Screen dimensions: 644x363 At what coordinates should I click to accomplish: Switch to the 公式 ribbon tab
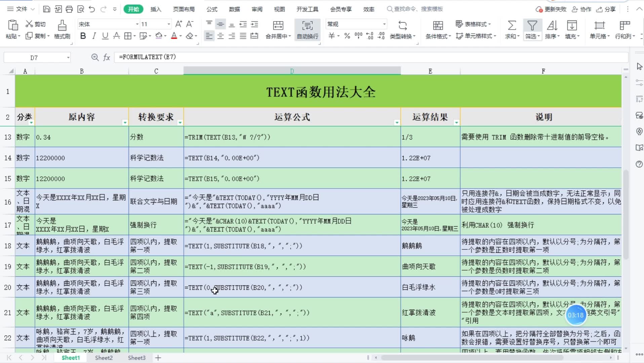(212, 9)
